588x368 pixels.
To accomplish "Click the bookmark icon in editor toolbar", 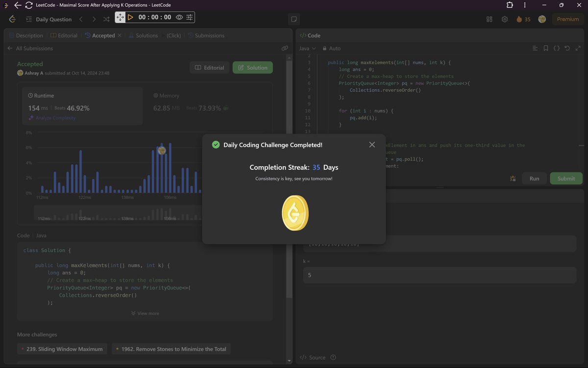I will click(546, 48).
